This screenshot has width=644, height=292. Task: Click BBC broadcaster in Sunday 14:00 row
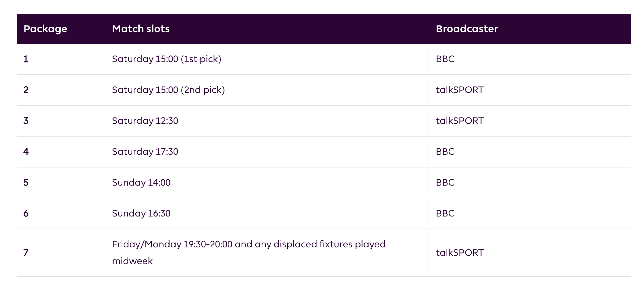[x=445, y=183]
